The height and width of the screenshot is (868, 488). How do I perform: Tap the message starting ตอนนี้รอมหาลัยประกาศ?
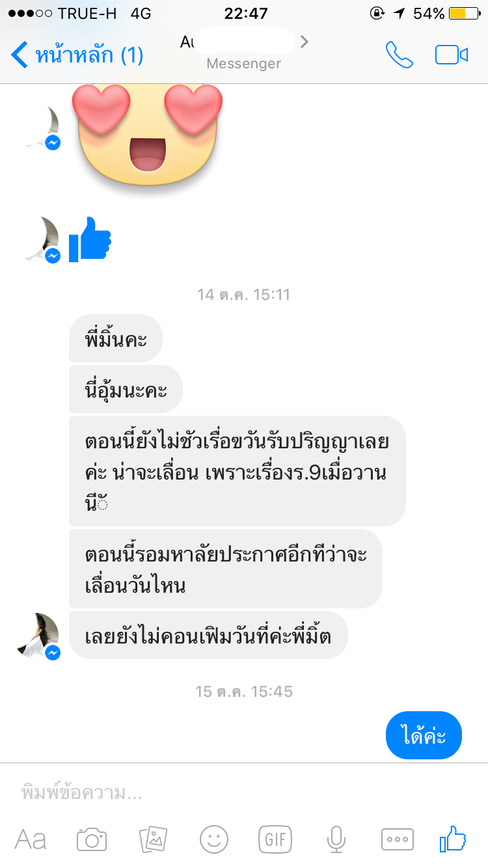tap(225, 568)
